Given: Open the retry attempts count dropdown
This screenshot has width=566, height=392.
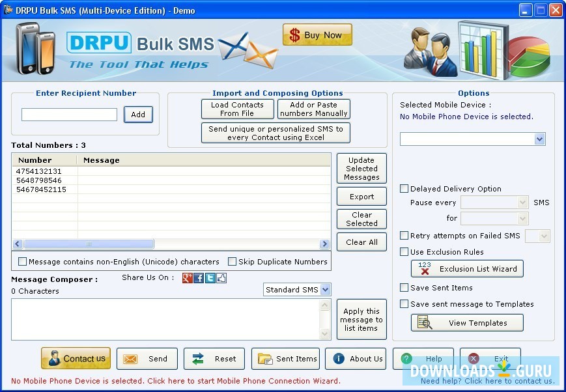Looking at the screenshot, I should click(537, 236).
